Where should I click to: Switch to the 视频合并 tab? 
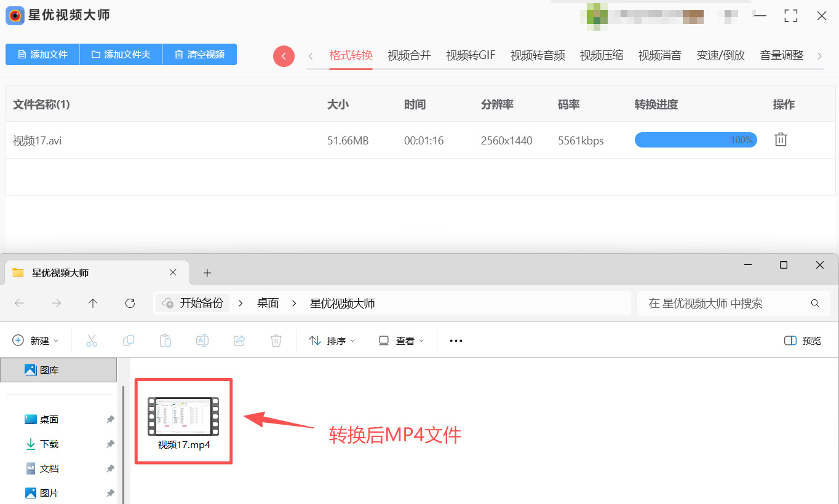coord(409,55)
